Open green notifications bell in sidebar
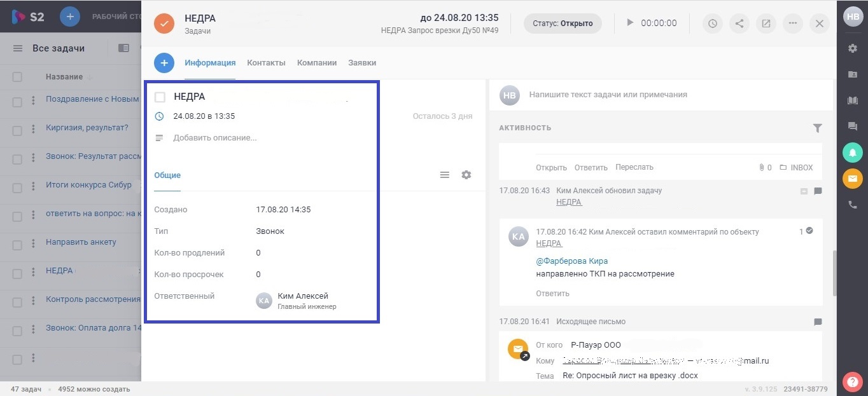This screenshot has width=868, height=396. [x=853, y=153]
